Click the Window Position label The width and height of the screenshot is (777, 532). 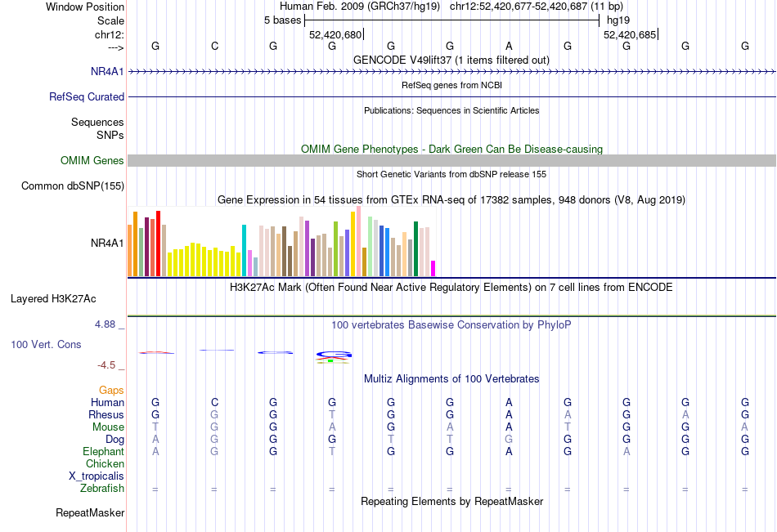85,7
